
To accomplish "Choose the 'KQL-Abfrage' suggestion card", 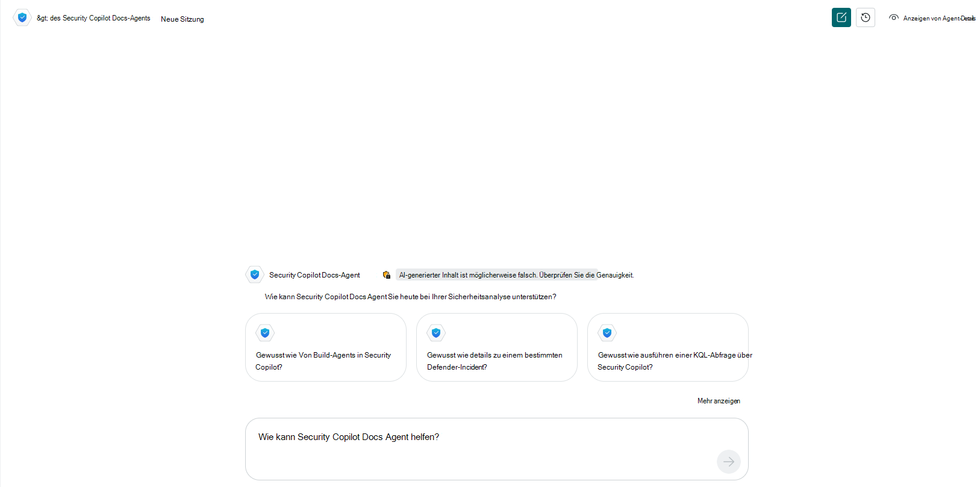I will point(668,347).
